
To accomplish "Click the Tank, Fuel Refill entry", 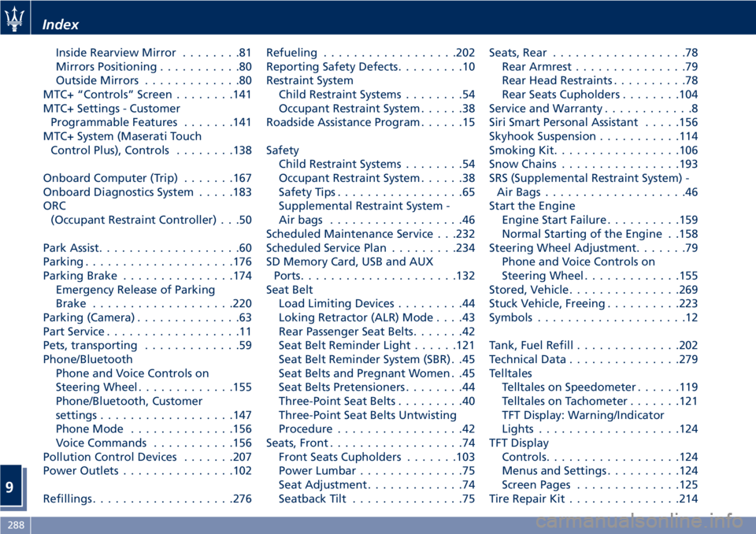I will pyautogui.click(x=594, y=346).
